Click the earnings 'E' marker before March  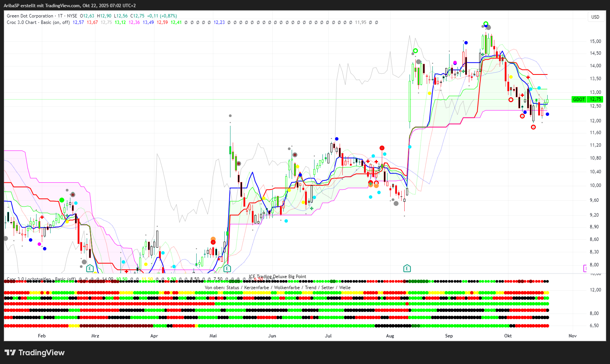pyautogui.click(x=90, y=269)
